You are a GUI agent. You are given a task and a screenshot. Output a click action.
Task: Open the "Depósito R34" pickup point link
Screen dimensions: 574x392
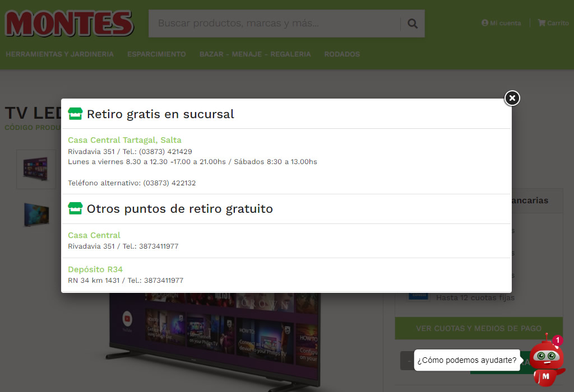click(95, 269)
